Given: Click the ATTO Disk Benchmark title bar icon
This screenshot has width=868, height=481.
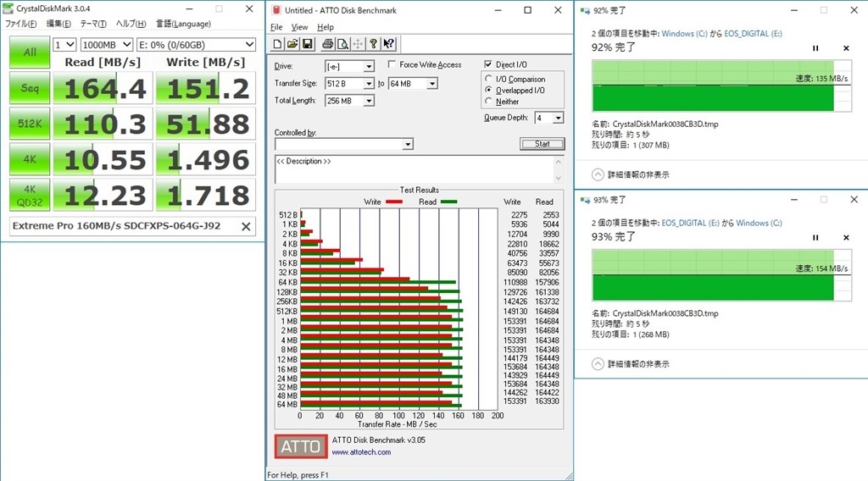Looking at the screenshot, I should pos(277,10).
